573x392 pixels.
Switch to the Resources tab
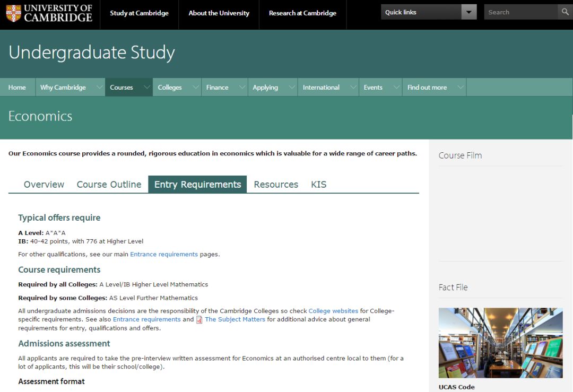pos(276,185)
